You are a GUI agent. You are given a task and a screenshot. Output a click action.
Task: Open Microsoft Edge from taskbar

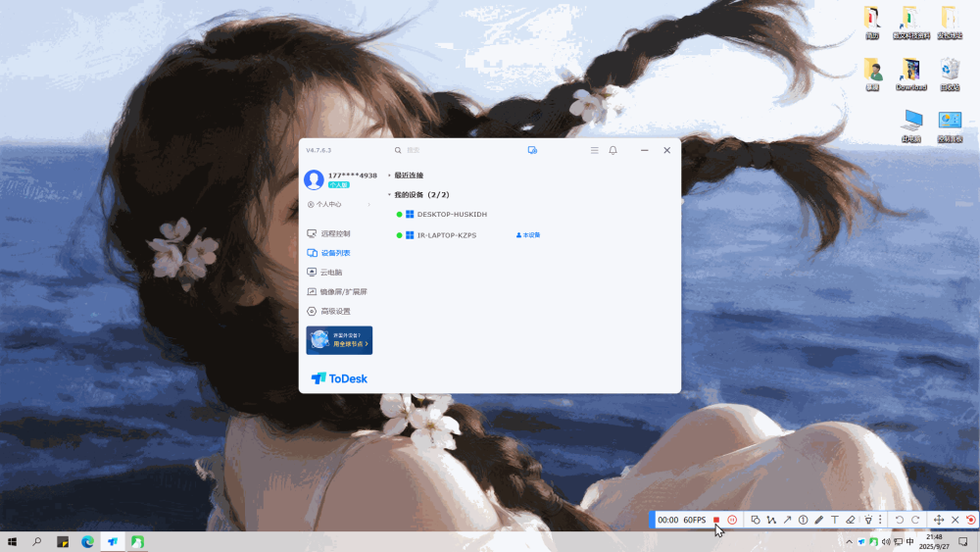pos(87,542)
